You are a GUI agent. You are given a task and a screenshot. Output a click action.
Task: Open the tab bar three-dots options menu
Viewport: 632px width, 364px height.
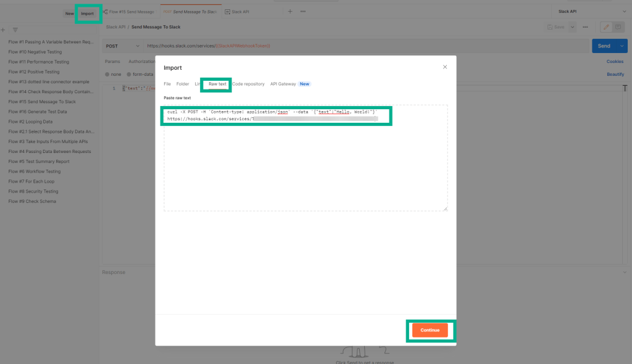[302, 12]
